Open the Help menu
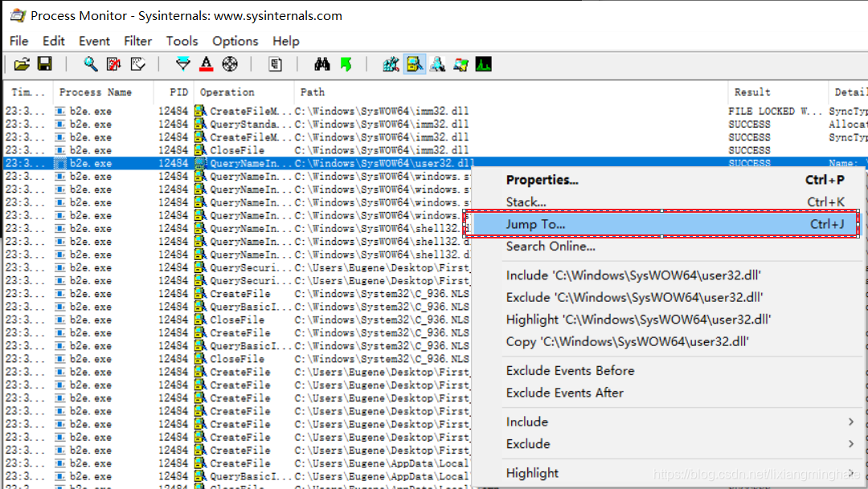Viewport: 868px width, 489px height. [285, 41]
